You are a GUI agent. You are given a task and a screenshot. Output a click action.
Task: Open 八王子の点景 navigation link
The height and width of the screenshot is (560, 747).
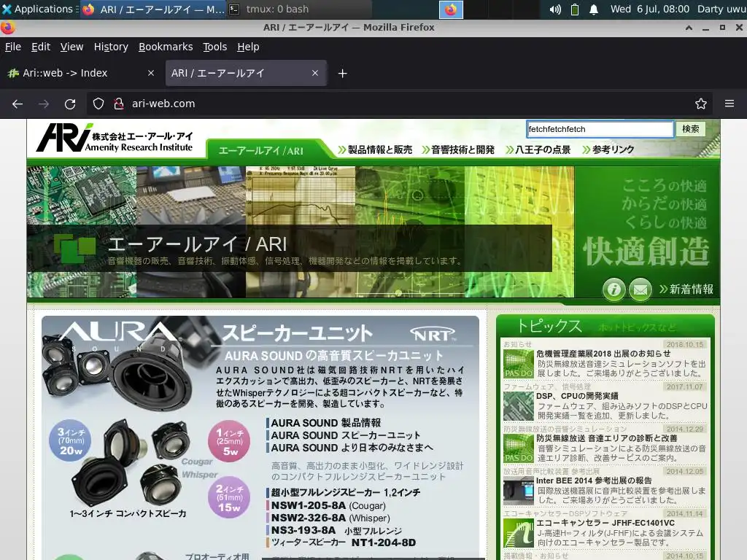click(x=538, y=149)
